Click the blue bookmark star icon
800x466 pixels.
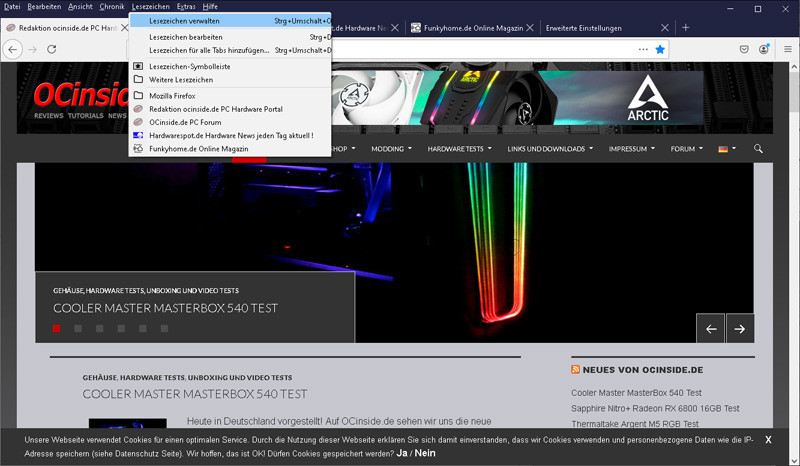[x=660, y=50]
